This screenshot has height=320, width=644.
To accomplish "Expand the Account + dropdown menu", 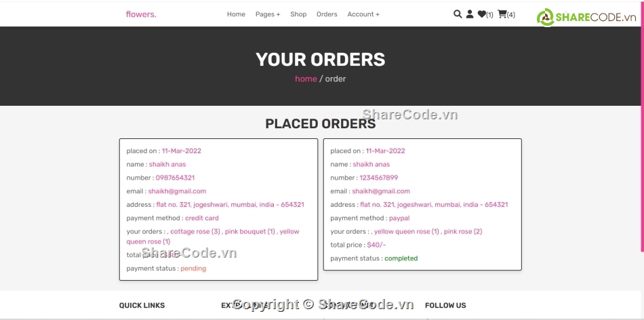I will (x=363, y=14).
